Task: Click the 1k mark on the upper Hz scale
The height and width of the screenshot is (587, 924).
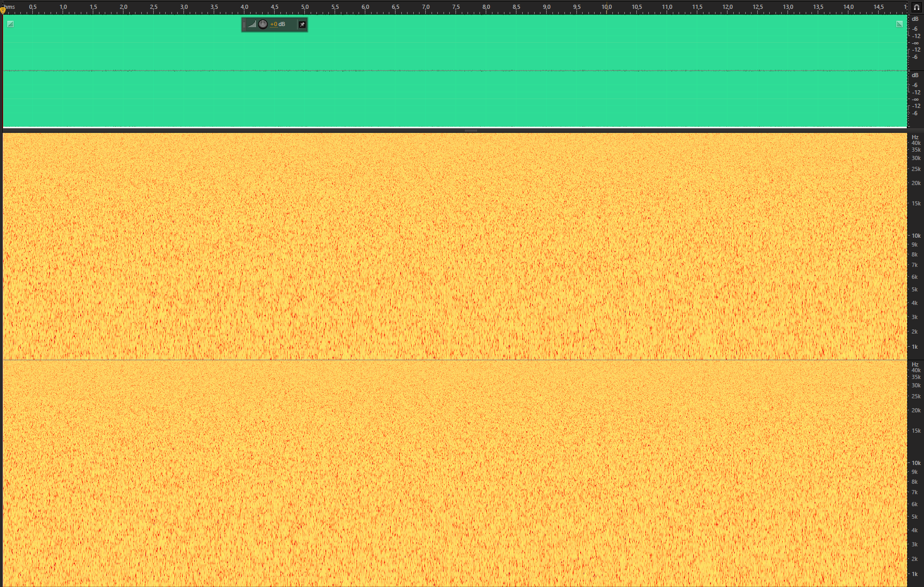Action: (915, 347)
